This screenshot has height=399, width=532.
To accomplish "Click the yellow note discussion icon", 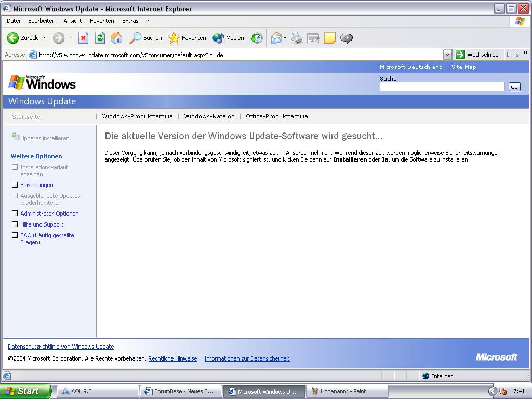I will point(330,38).
